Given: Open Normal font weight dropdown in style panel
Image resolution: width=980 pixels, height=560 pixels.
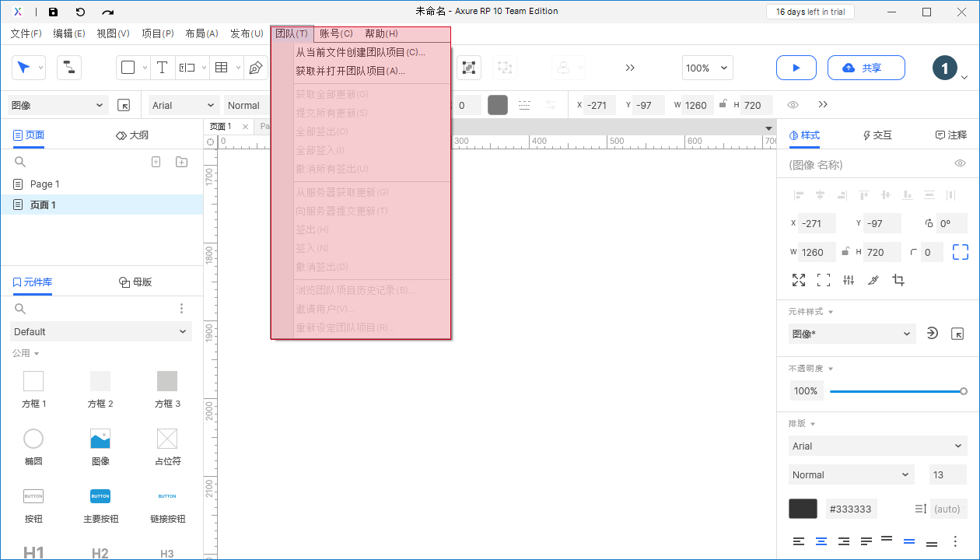Looking at the screenshot, I should [852, 474].
